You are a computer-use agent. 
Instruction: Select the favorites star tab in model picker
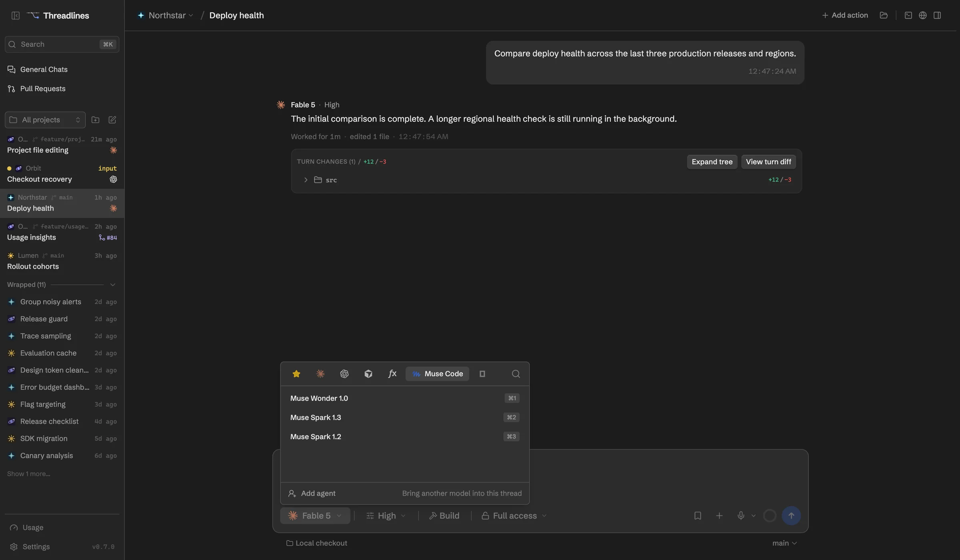(296, 374)
